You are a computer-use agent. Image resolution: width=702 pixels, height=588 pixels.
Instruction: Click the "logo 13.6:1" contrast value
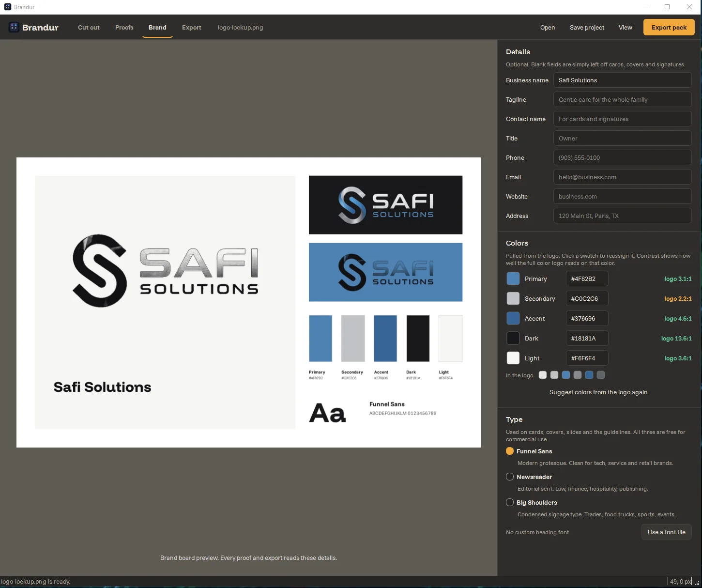tap(676, 339)
